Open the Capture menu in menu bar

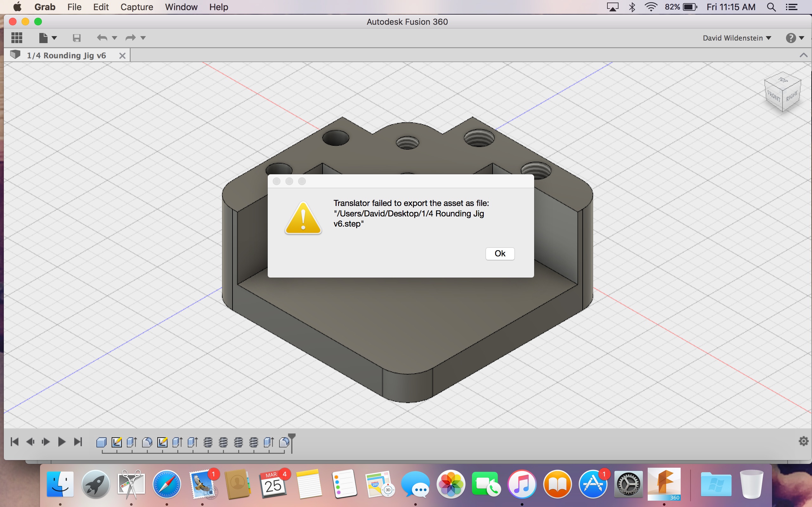pyautogui.click(x=137, y=7)
